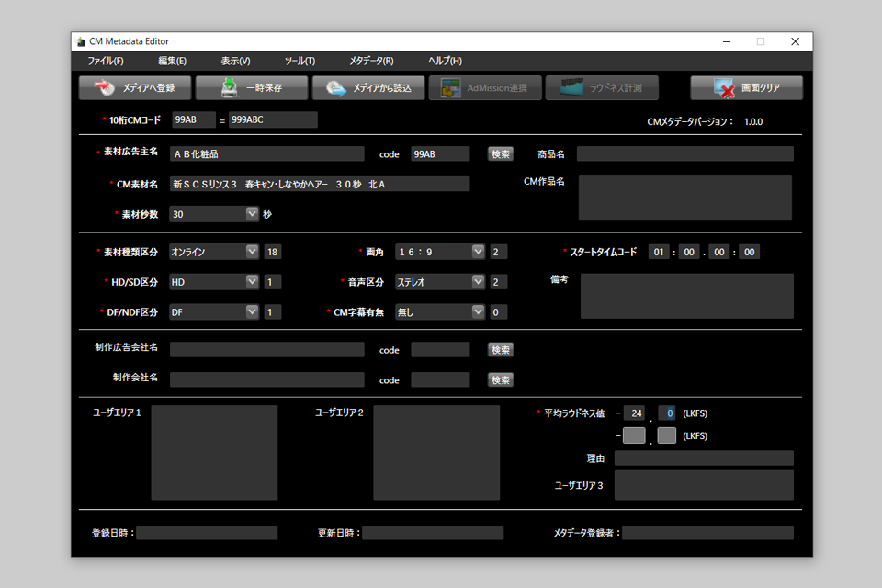The height and width of the screenshot is (588, 882).
Task: Minimize the CM Metadata Editor window
Action: 727,41
